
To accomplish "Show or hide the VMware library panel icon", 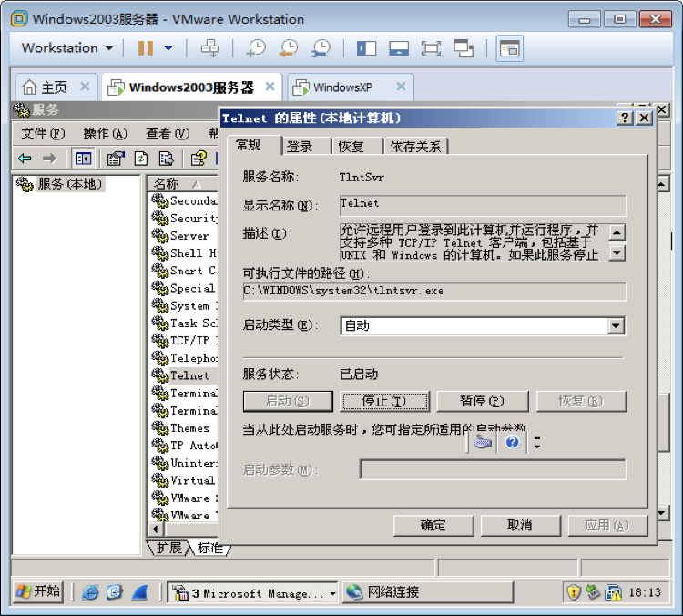I will 366,48.
